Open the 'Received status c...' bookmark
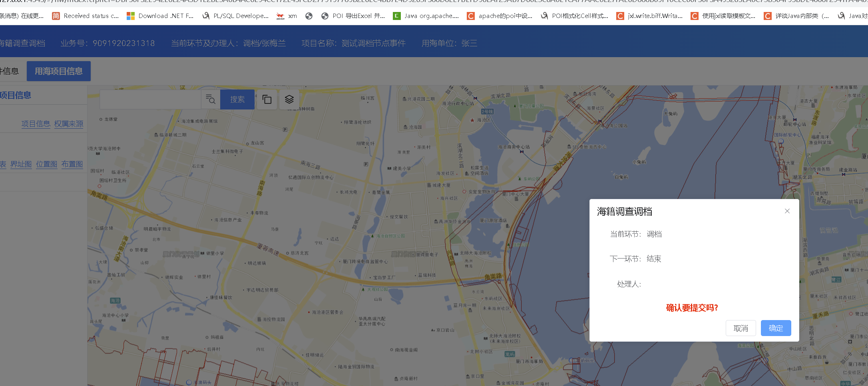Image resolution: width=868 pixels, height=386 pixels. [86, 16]
